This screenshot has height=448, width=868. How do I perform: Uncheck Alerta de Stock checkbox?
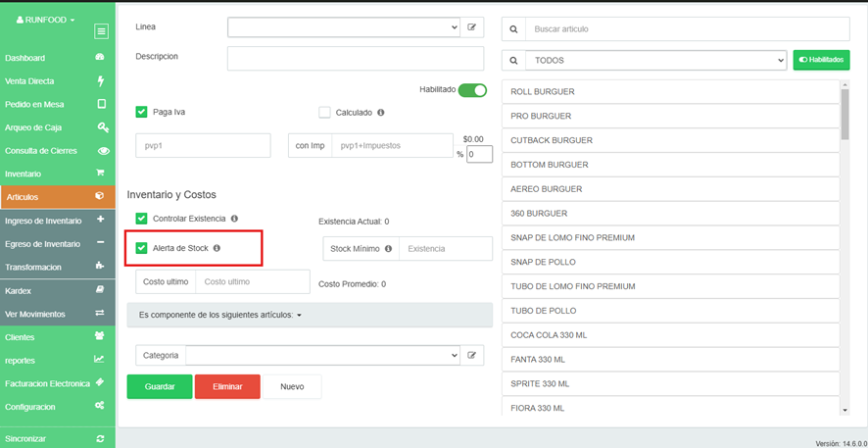click(141, 248)
